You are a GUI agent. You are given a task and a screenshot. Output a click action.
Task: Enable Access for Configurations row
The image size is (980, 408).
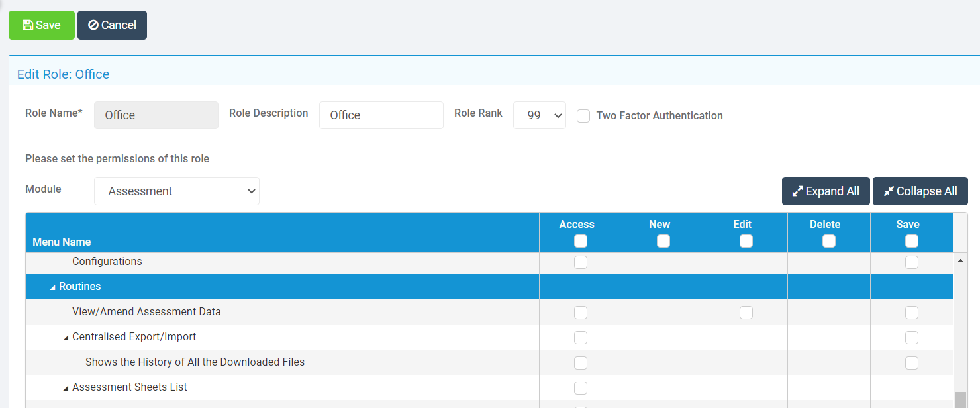(x=581, y=262)
